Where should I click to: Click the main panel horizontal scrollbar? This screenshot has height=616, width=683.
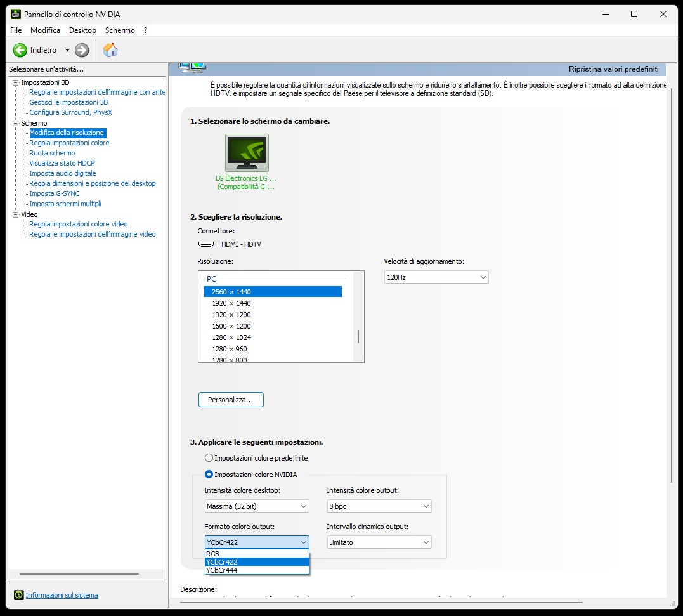click(382, 603)
